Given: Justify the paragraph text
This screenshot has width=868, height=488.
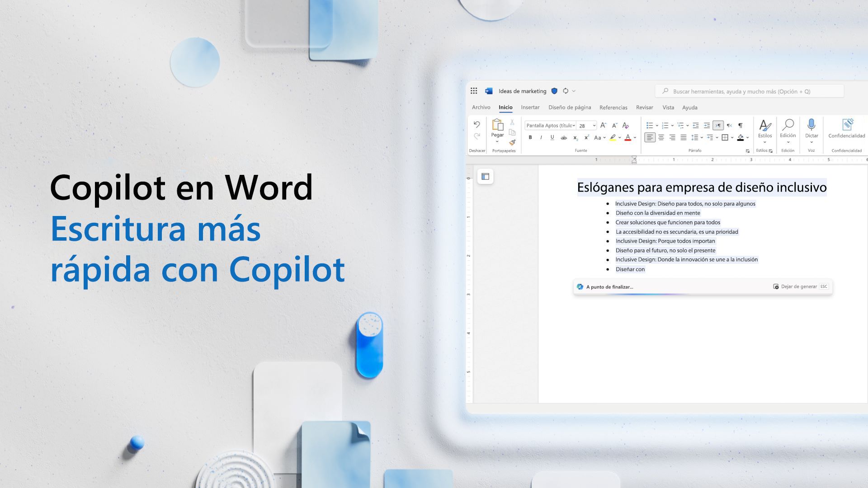Looking at the screenshot, I should (684, 137).
